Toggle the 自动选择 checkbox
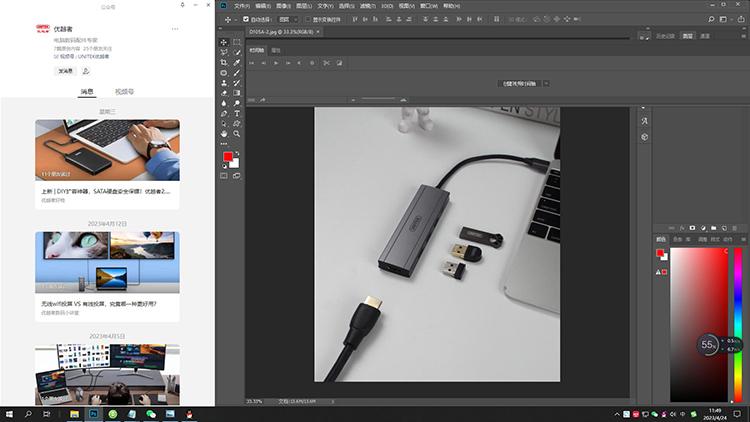This screenshot has width=750, height=422. pos(245,19)
